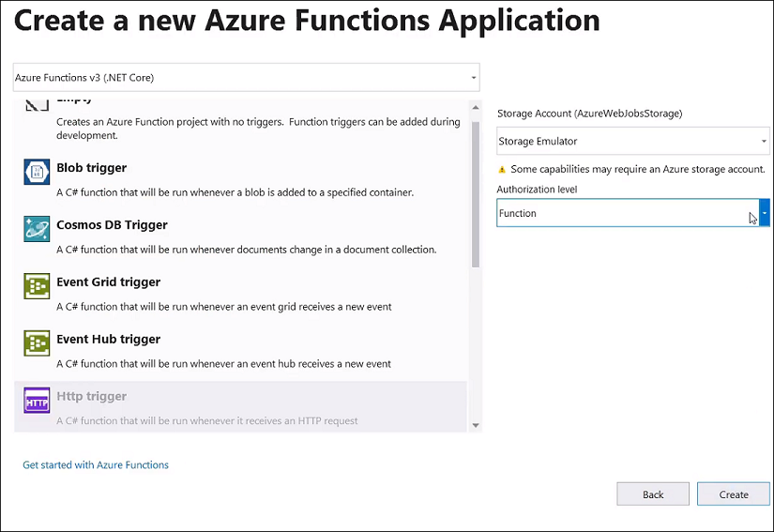Click the Authorization level label
This screenshot has width=774, height=532.
(537, 190)
